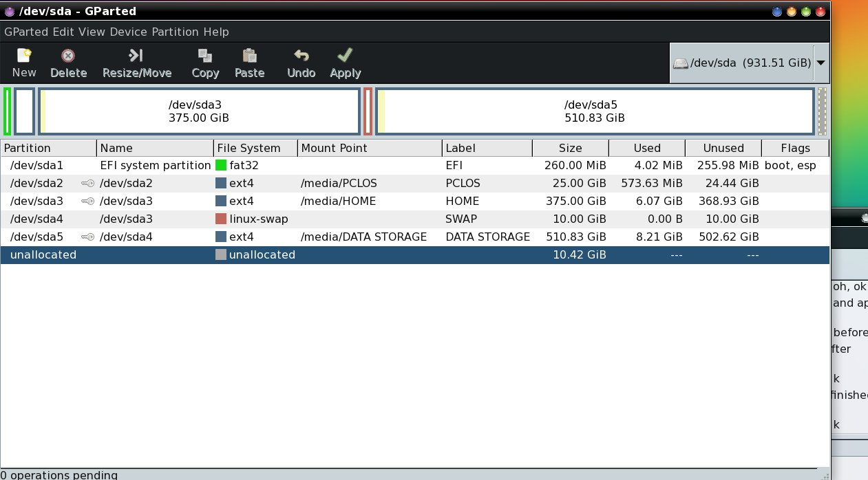Maximize GParted with the green button

[x=806, y=12]
